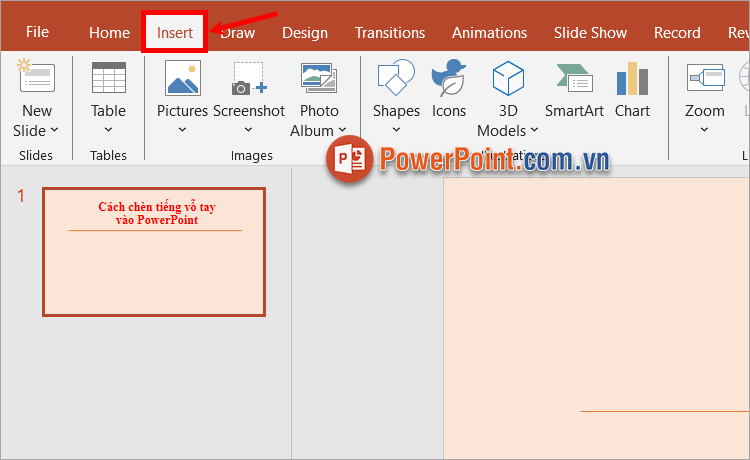This screenshot has height=460, width=750.
Task: Switch to the Home tab
Action: 109,33
